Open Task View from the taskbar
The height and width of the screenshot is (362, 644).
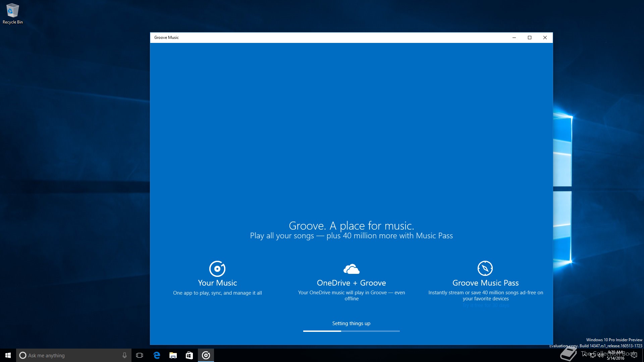coord(140,355)
